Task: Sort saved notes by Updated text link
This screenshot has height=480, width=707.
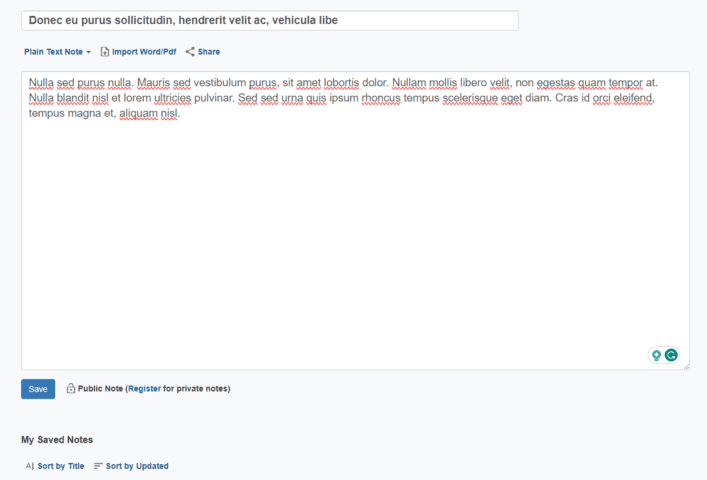Action: click(x=137, y=466)
